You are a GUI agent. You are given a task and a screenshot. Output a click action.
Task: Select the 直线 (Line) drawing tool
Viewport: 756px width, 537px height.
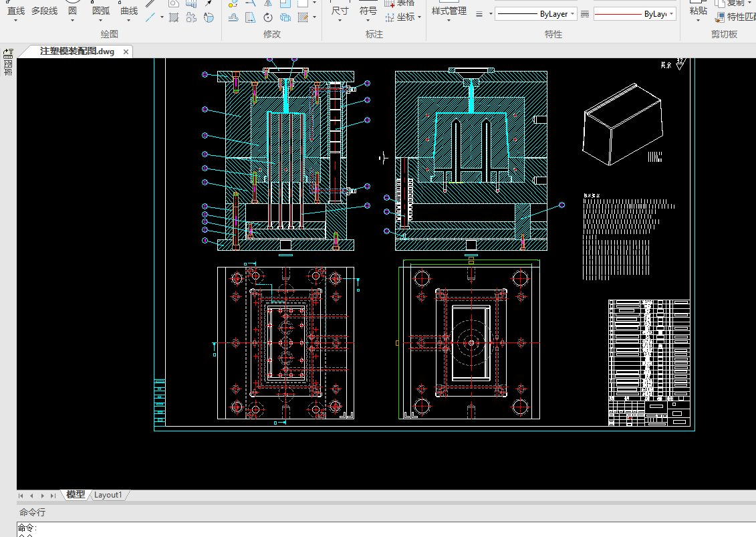(15, 11)
